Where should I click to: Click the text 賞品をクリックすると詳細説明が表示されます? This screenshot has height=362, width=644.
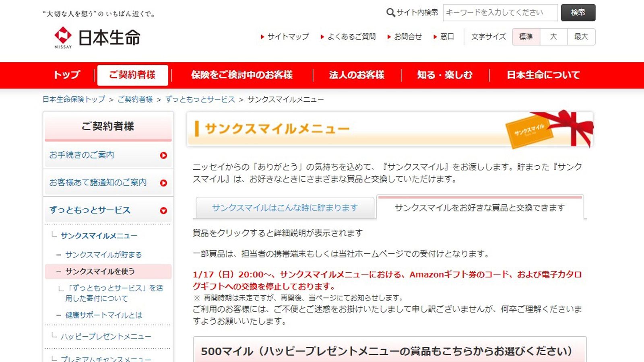click(278, 233)
